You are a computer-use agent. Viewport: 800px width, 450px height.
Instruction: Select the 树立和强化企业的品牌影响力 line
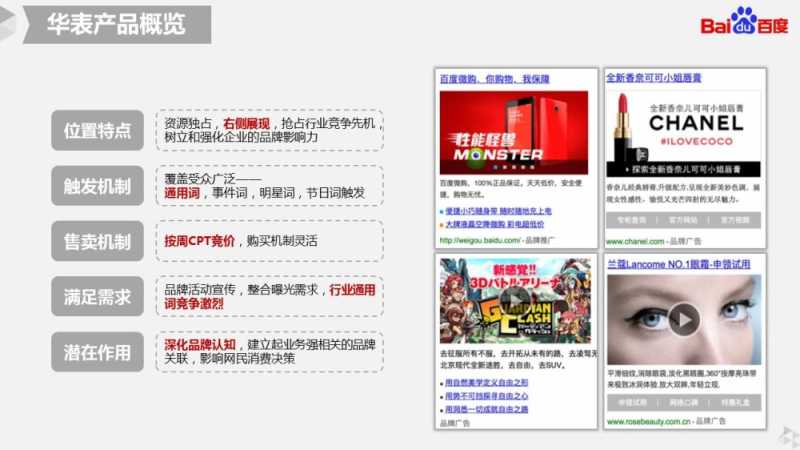click(x=241, y=137)
